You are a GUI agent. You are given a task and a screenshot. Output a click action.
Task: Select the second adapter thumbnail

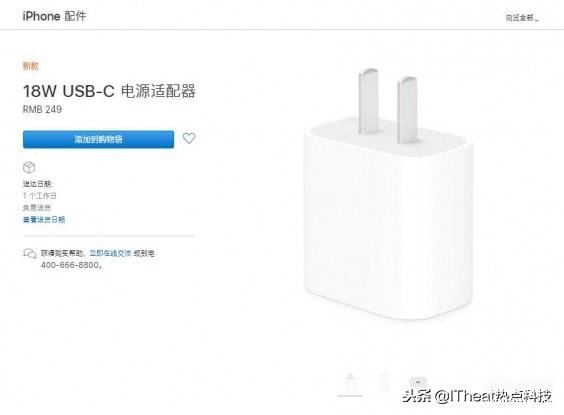pos(384,383)
